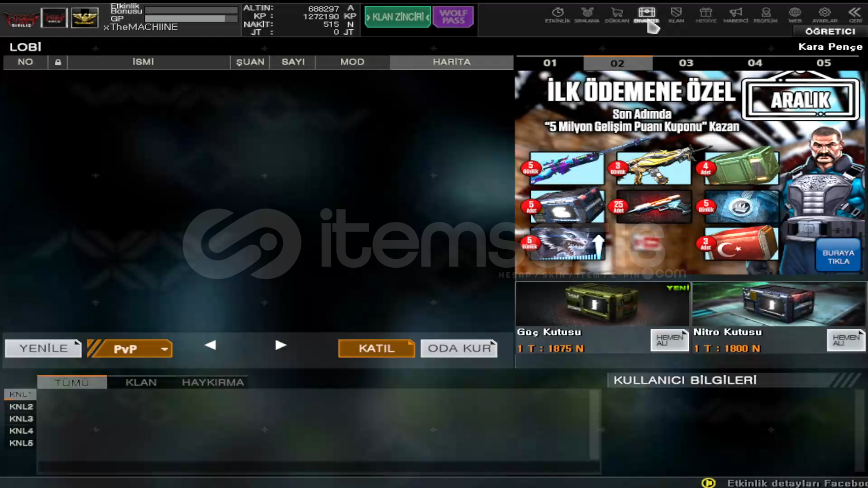Screen dimensions: 868x488
Task: Go to previous room page arrow
Action: 210,345
